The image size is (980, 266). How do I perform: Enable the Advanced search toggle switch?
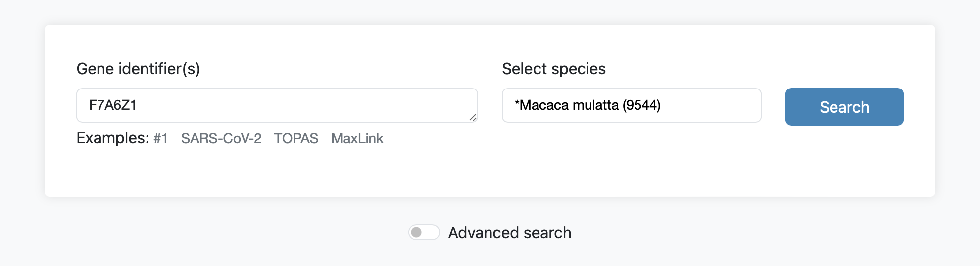[424, 232]
